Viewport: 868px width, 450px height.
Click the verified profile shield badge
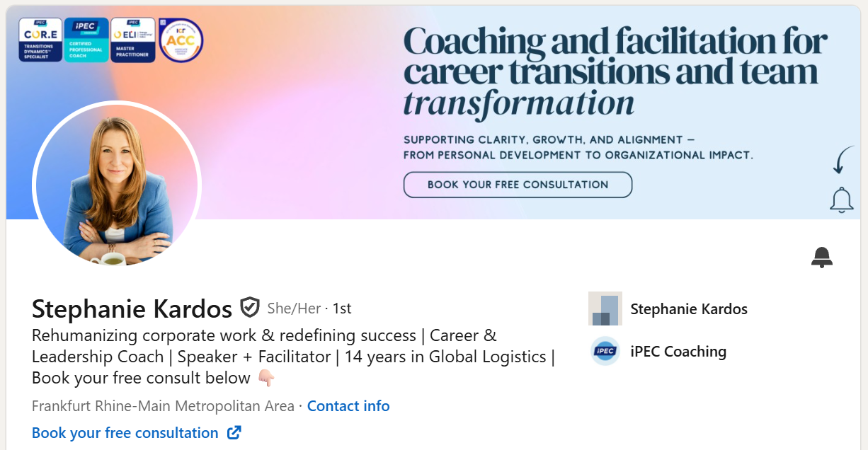(251, 307)
